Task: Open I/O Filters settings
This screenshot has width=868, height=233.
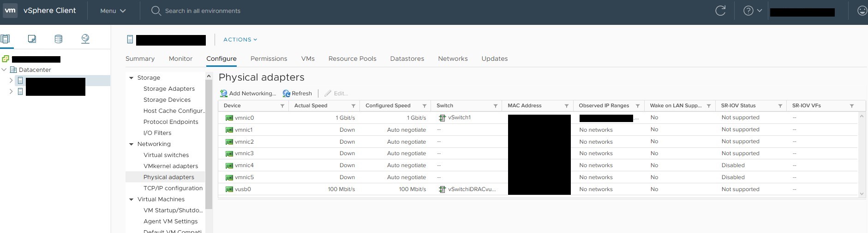Action: (157, 133)
